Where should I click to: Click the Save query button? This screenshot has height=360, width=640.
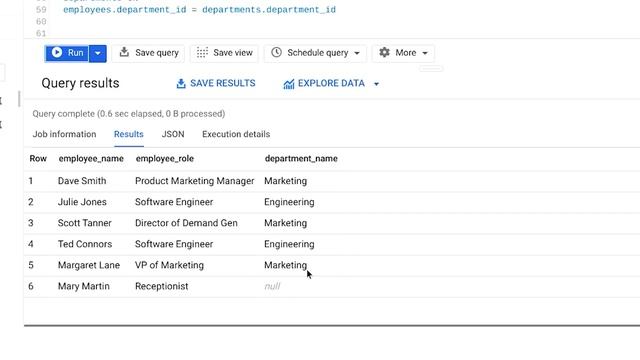point(149,53)
